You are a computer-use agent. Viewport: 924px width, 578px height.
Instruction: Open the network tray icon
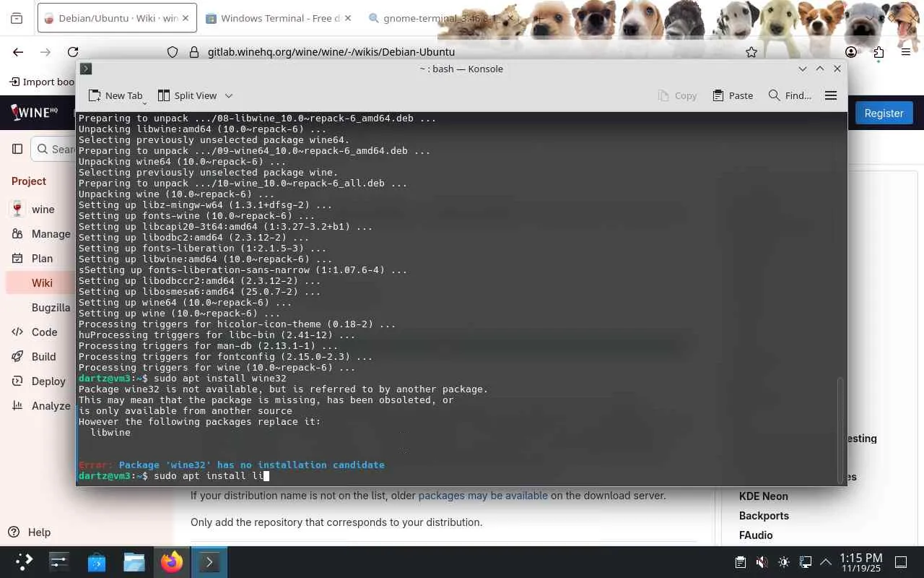[806, 562]
